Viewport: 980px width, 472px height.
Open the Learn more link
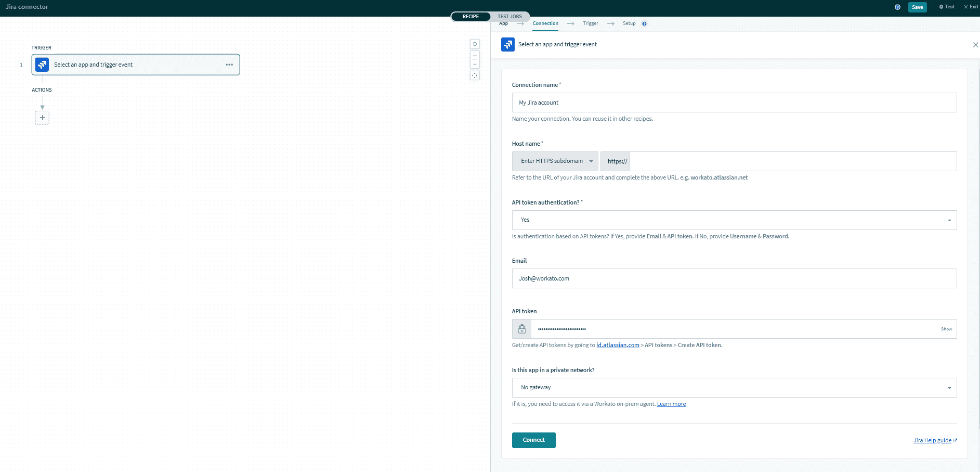[671, 404]
